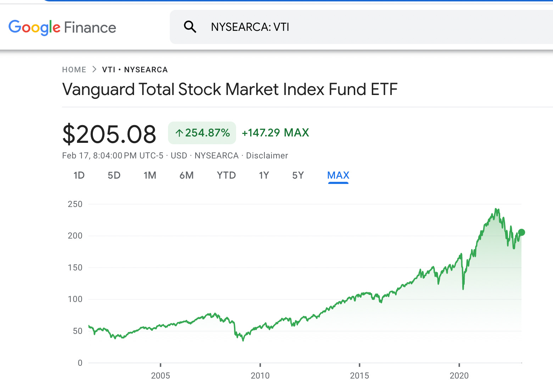Select the YTD chart view
Viewport: 553px width, 392px height.
coord(226,175)
